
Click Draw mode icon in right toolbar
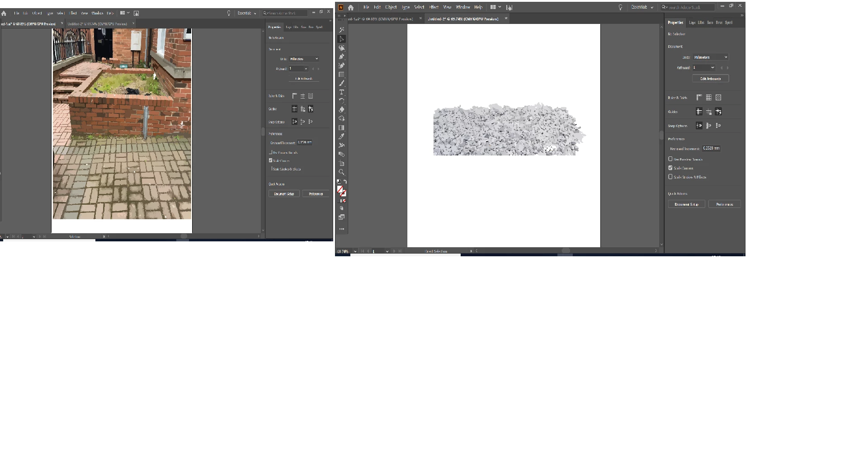(x=342, y=208)
